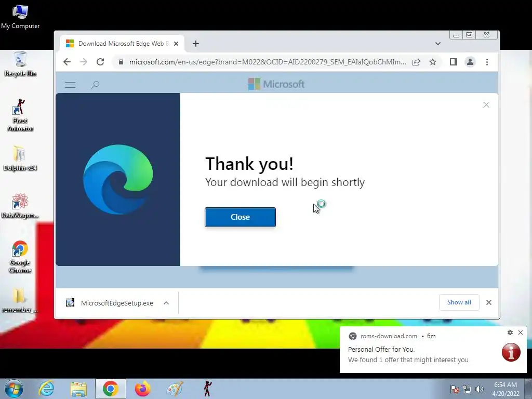Launch Internet Explorer from the taskbar
The height and width of the screenshot is (399, 532).
point(46,389)
